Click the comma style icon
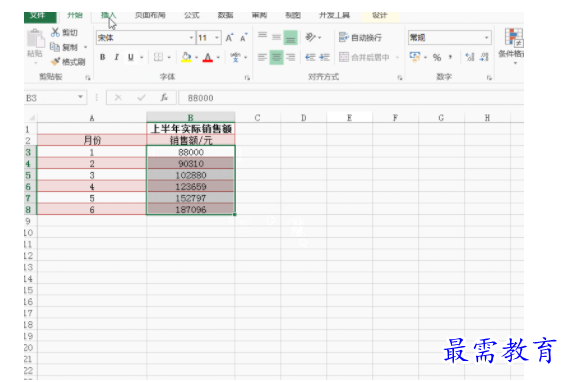This screenshot has width=565, height=382. pyautogui.click(x=450, y=57)
